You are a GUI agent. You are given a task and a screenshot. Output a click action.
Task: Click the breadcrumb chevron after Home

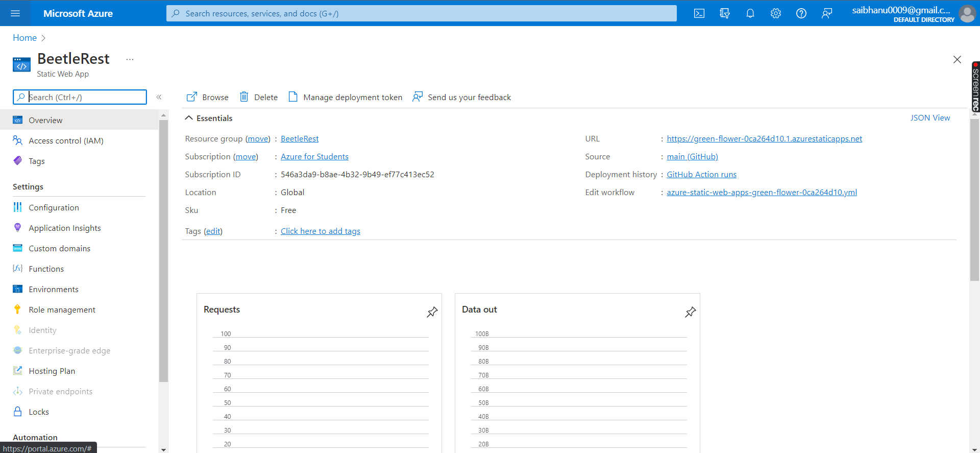click(x=43, y=38)
